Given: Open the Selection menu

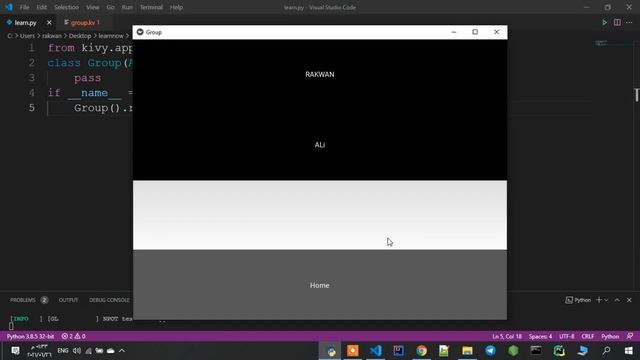Looking at the screenshot, I should (67, 7).
